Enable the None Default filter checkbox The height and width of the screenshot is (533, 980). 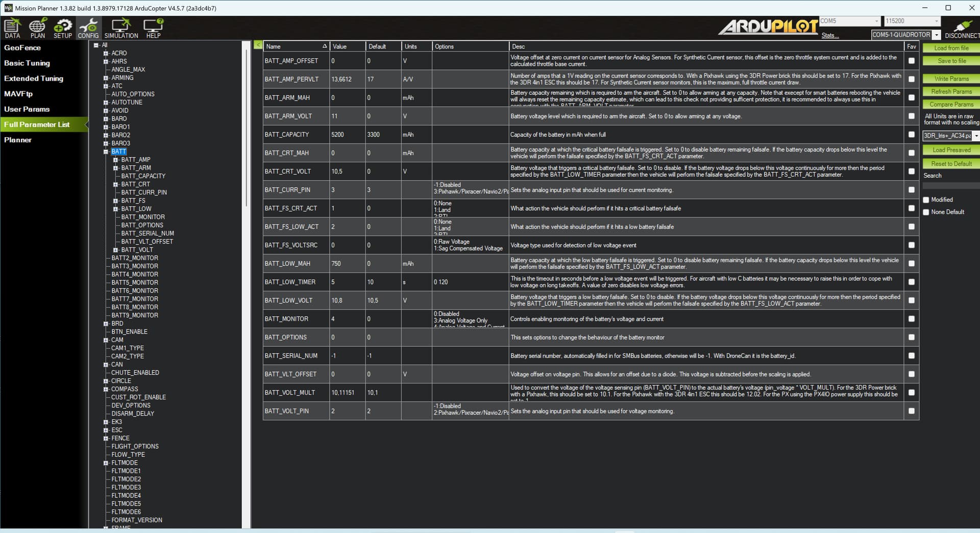point(926,212)
